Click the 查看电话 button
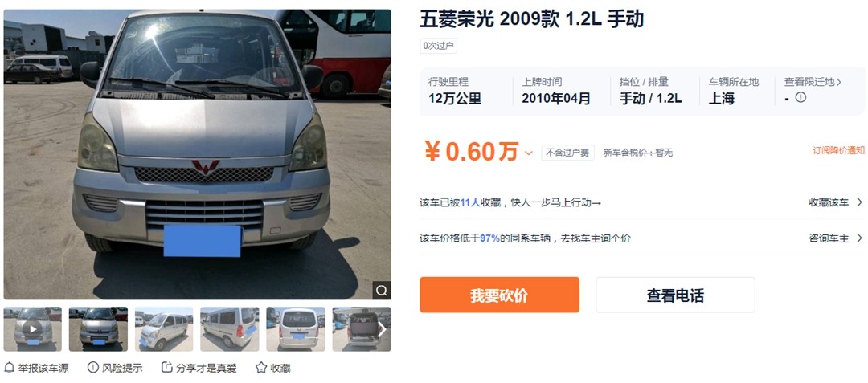This screenshot has width=868, height=383. click(x=675, y=295)
